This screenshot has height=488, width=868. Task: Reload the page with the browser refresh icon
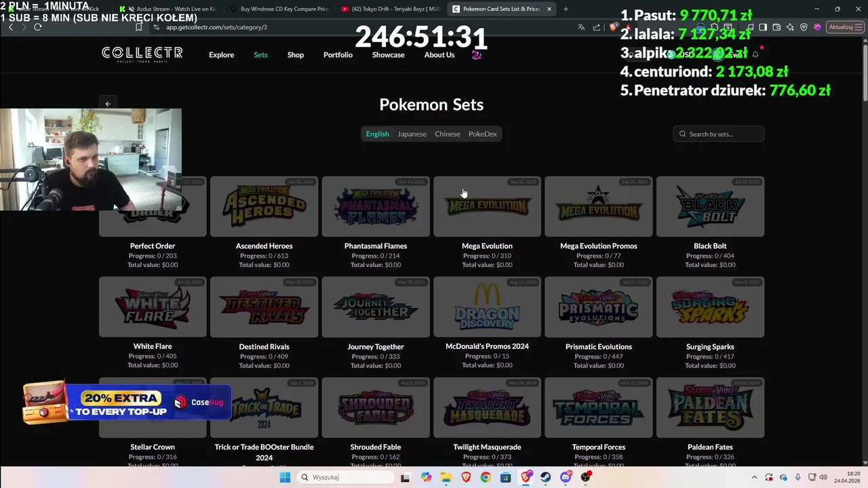click(38, 27)
